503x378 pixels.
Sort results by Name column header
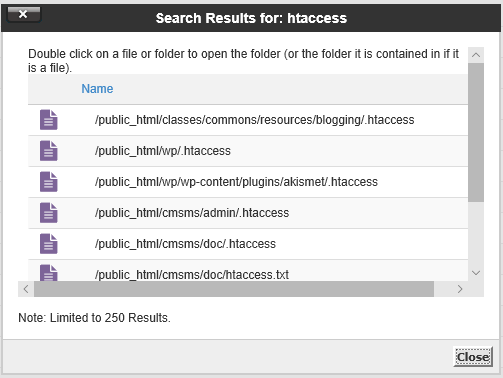tap(97, 89)
